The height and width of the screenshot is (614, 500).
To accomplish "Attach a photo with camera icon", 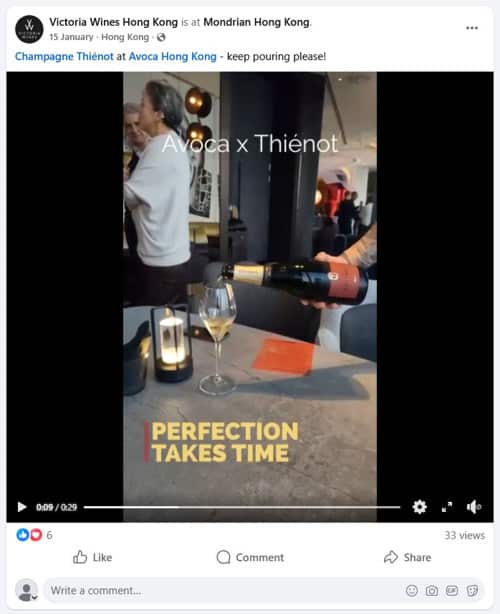I will [432, 591].
